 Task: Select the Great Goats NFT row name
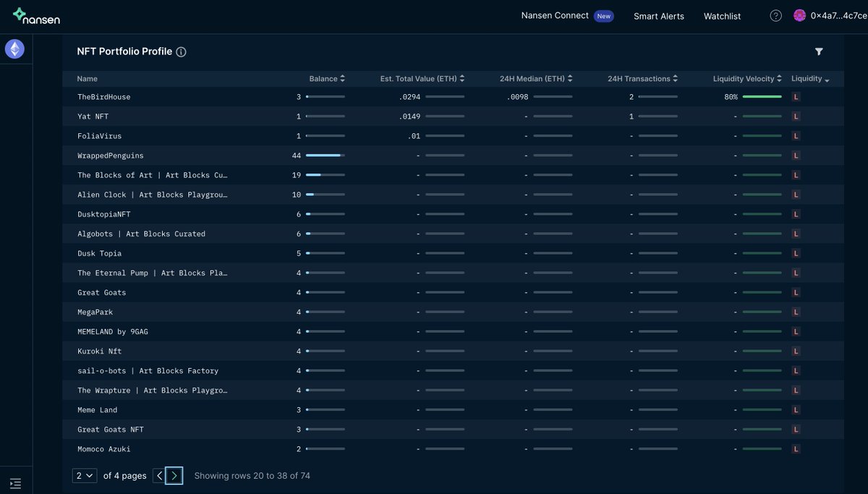tap(111, 430)
